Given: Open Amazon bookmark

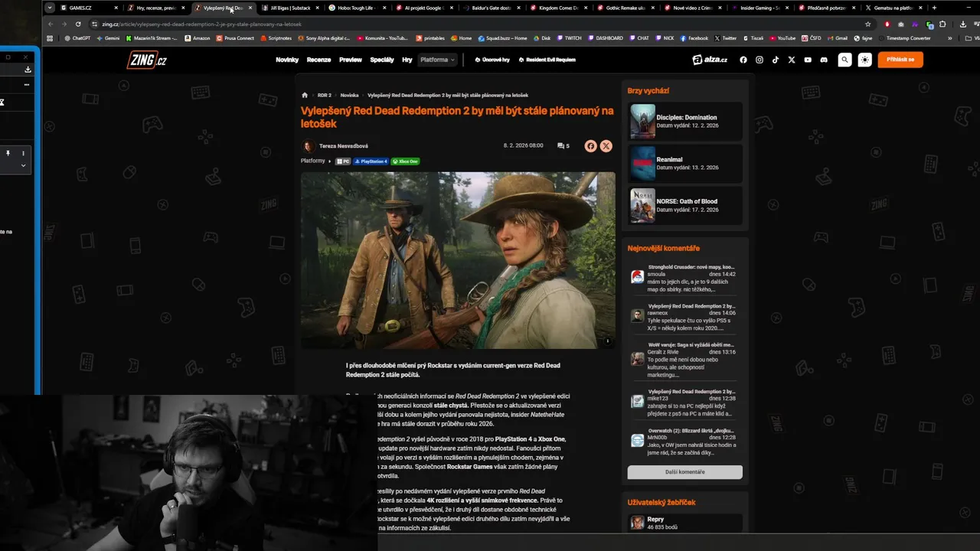Looking at the screenshot, I should 198,37.
